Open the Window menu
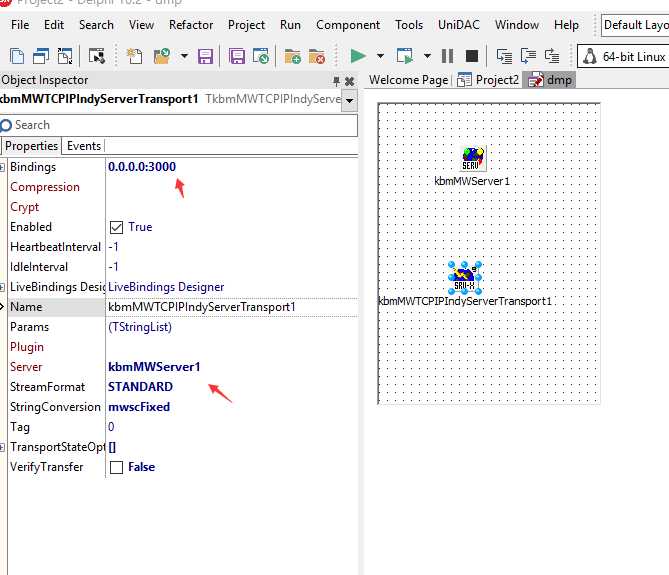Image resolution: width=669 pixels, height=575 pixels. (517, 25)
